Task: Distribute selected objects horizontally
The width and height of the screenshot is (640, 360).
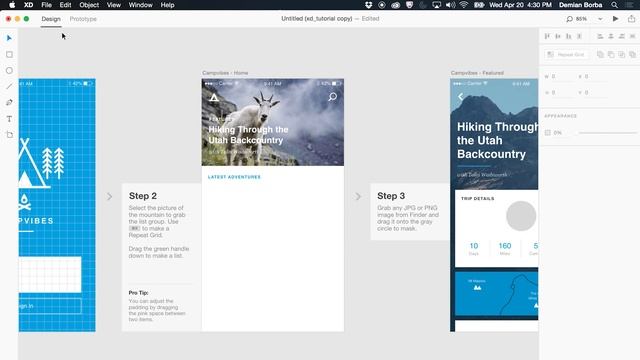Action: coord(632,36)
